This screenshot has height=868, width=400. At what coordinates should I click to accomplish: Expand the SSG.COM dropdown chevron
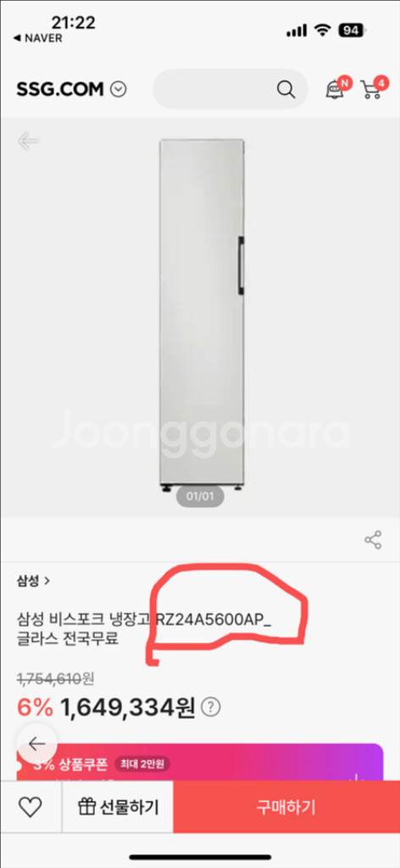click(119, 89)
